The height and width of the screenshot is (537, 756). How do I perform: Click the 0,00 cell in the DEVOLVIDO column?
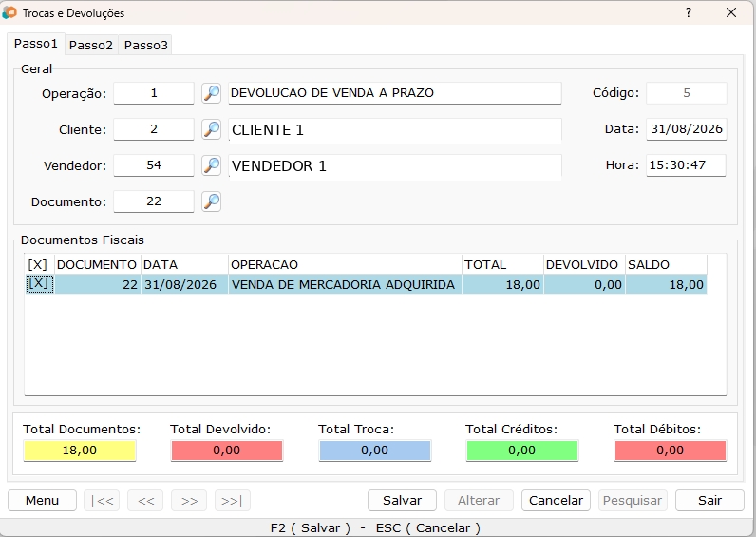584,284
